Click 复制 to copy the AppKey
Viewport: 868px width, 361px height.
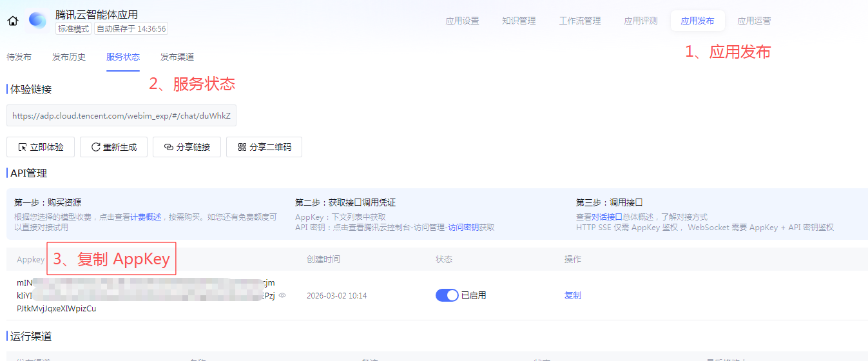click(573, 295)
